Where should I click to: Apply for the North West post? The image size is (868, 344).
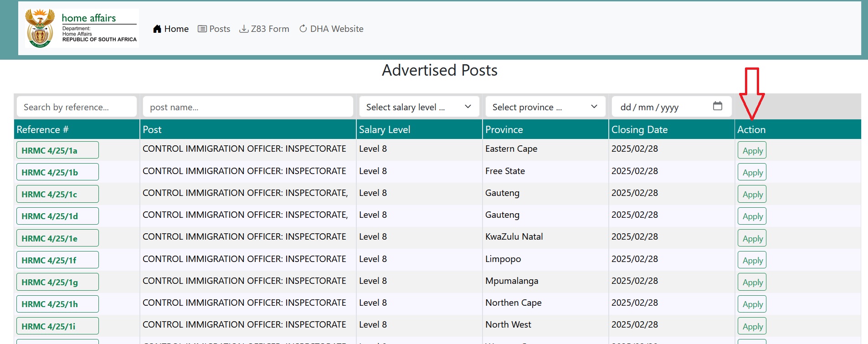752,326
